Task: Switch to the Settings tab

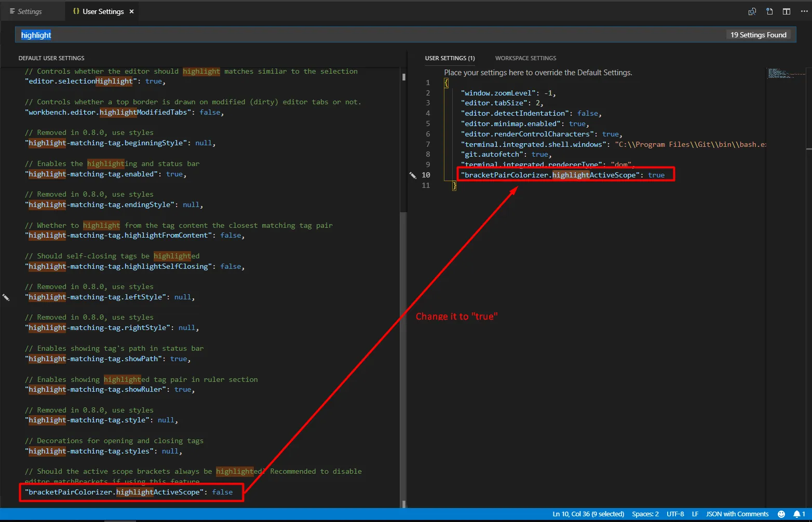Action: (30, 11)
